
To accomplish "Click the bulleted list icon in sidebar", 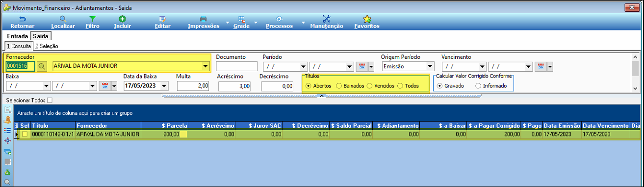I will [7, 130].
